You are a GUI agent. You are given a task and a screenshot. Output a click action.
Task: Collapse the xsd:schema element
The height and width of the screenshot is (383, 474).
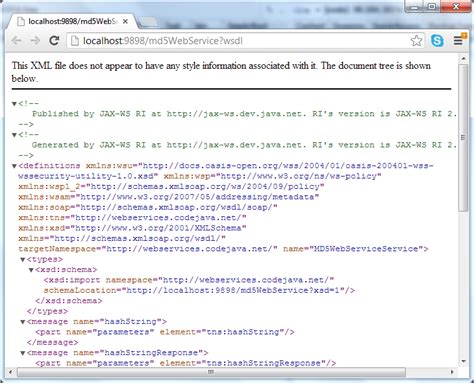tap(31, 270)
